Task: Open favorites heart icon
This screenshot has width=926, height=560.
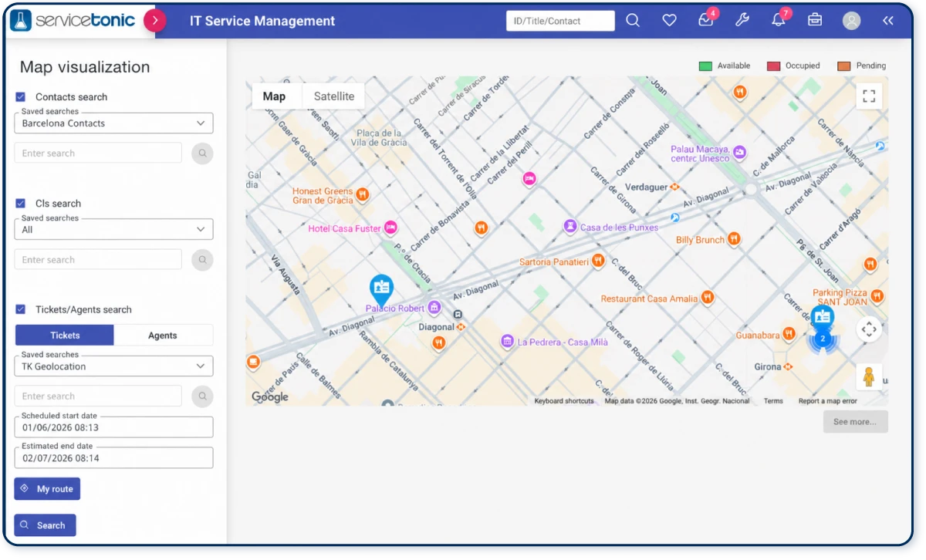Action: [669, 21]
